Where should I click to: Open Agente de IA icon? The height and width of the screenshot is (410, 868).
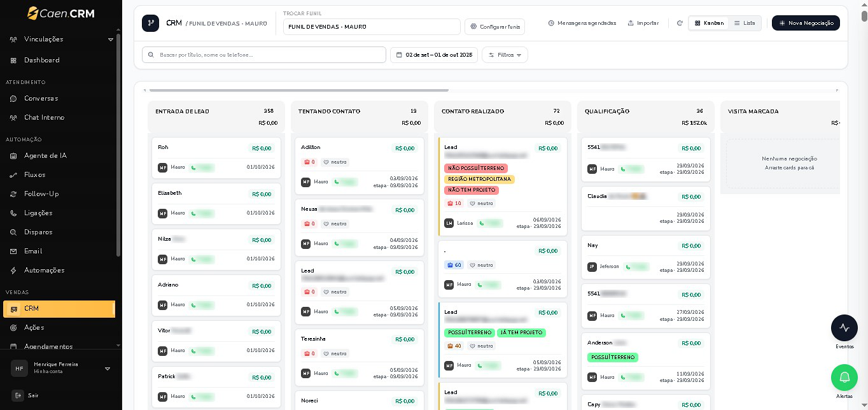click(x=13, y=156)
